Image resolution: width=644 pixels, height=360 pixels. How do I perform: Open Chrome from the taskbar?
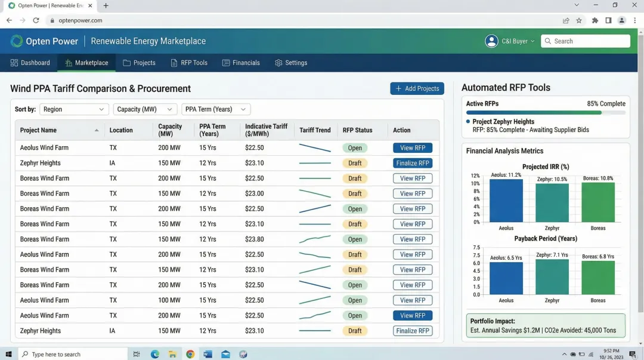point(190,354)
